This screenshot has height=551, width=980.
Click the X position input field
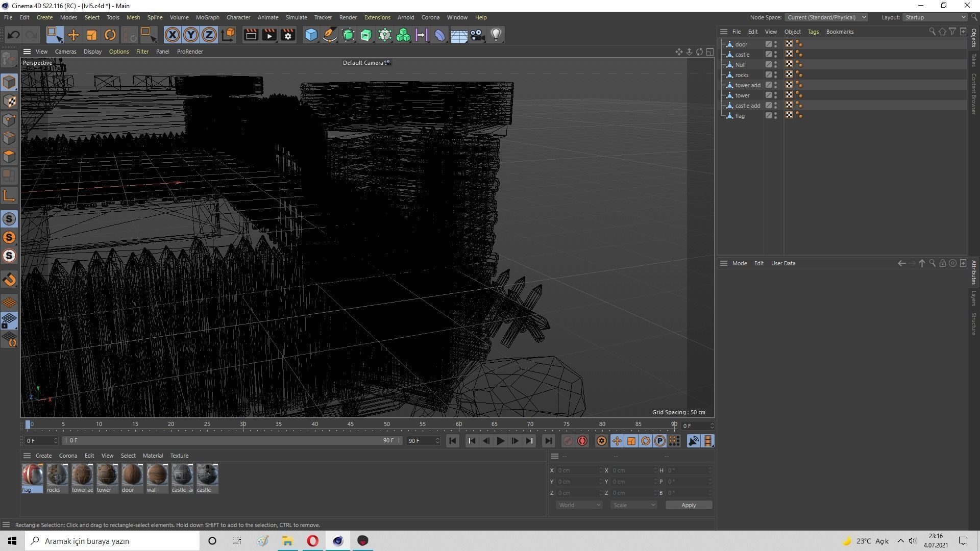(x=580, y=470)
